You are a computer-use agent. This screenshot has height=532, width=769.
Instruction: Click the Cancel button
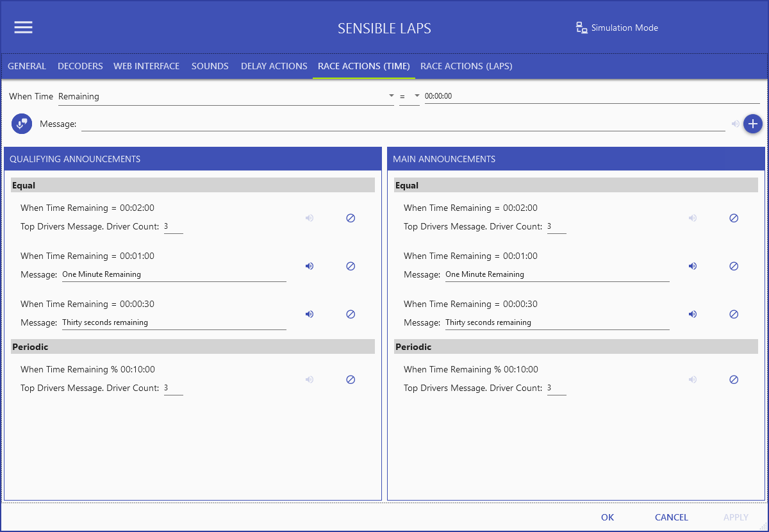tap(672, 517)
